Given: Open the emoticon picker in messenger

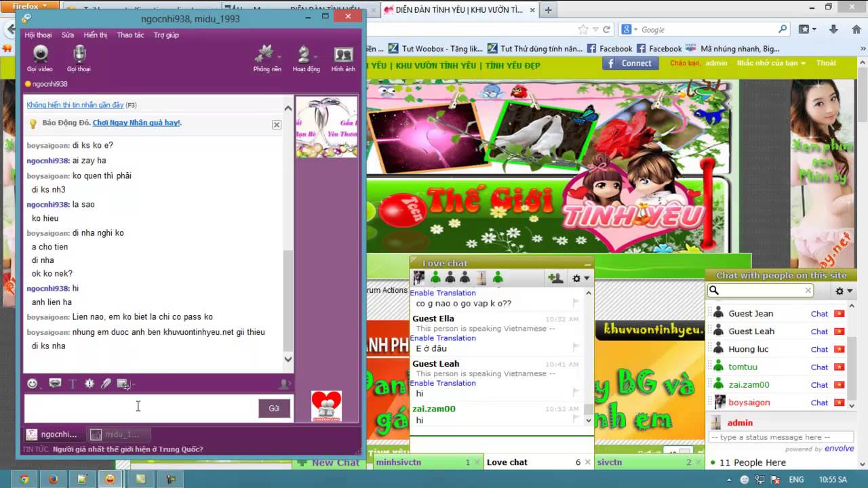Looking at the screenshot, I should [x=33, y=384].
